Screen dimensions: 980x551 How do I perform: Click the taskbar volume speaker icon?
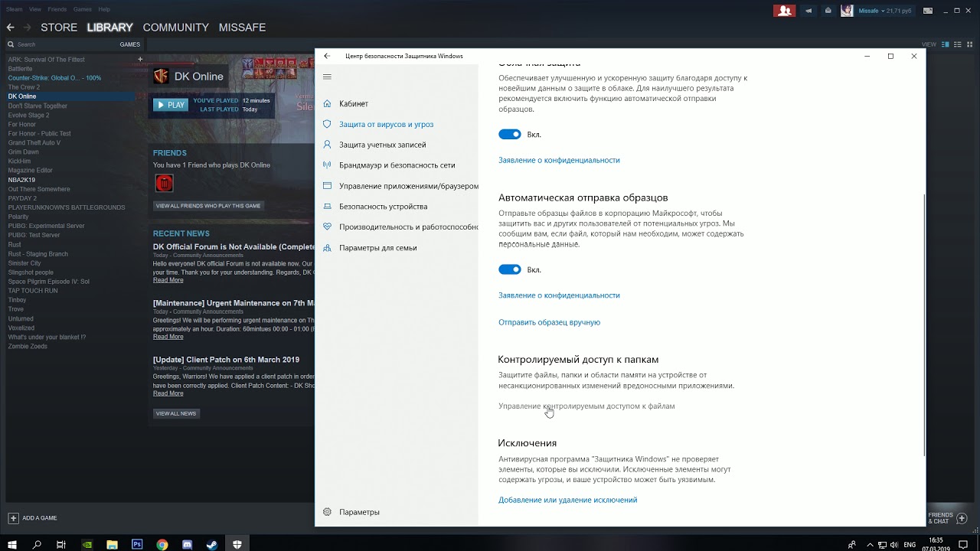pyautogui.click(x=894, y=545)
